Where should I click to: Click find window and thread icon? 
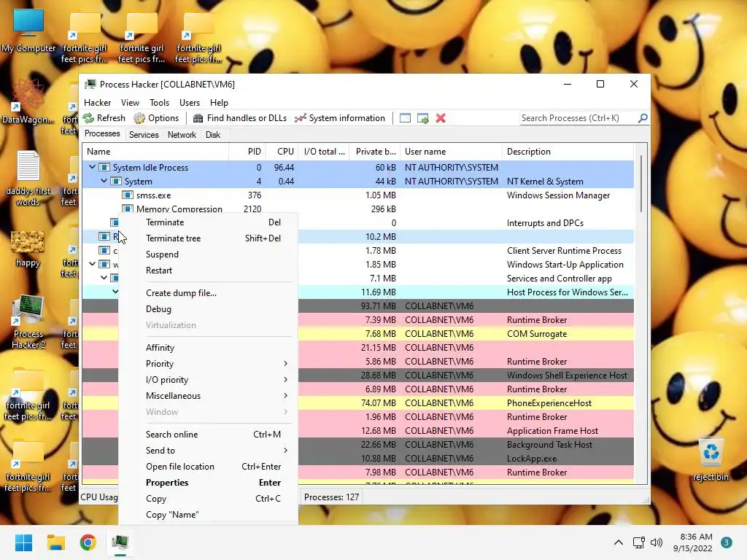(422, 118)
